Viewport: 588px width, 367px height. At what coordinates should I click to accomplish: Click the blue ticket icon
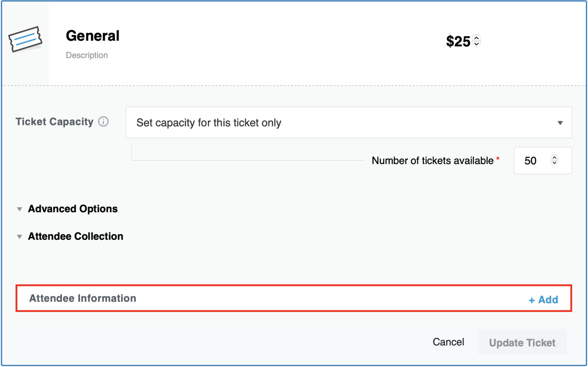[25, 39]
